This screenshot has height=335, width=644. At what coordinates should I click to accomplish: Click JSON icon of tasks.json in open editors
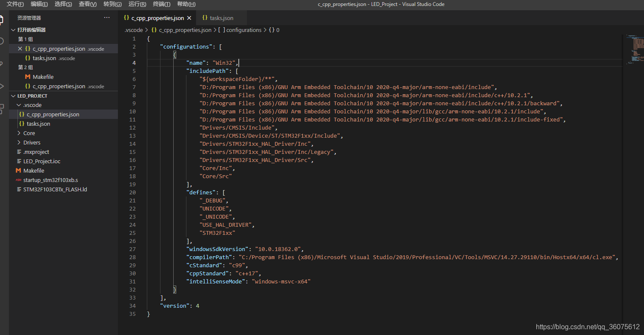click(28, 58)
